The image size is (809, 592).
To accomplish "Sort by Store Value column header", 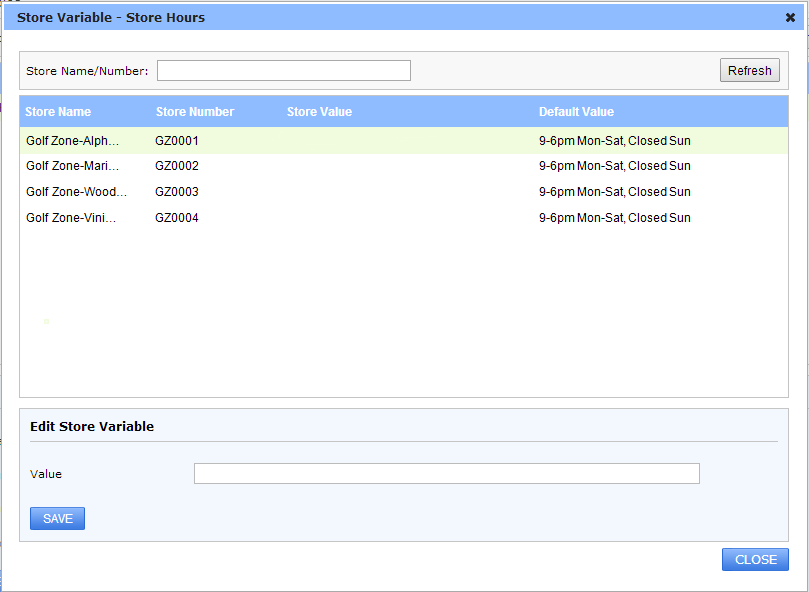I will 319,111.
